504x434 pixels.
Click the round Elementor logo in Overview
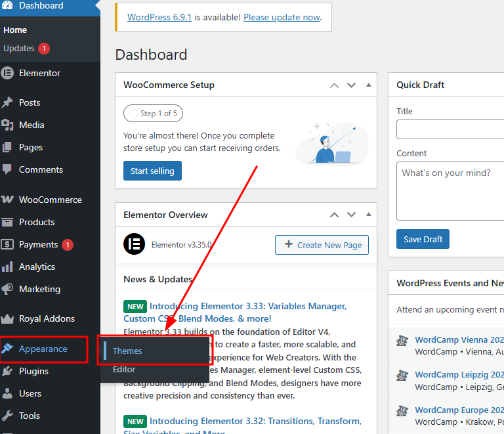(134, 244)
